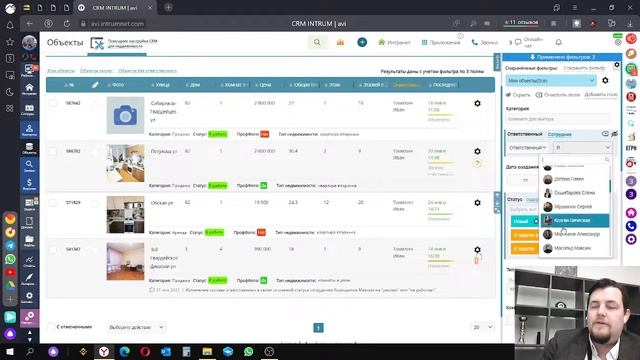
Task: Open the document icon in CRM sidebar
Action: coord(29,222)
